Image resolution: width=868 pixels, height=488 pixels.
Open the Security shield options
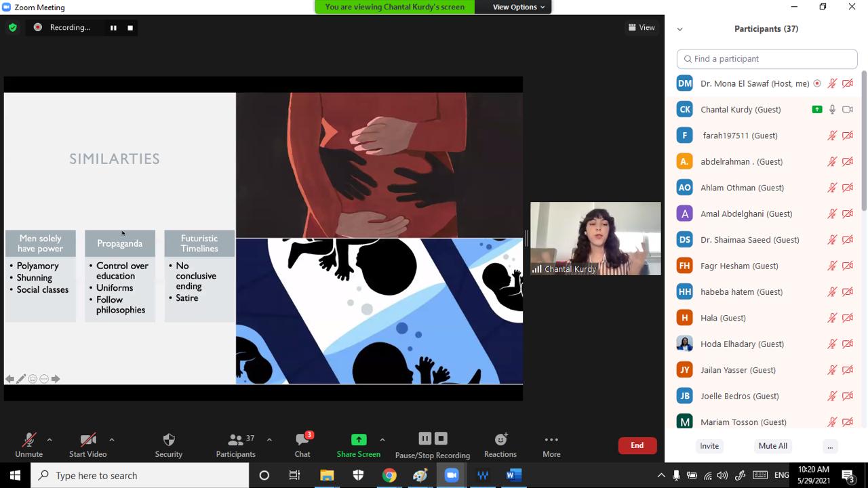click(168, 445)
